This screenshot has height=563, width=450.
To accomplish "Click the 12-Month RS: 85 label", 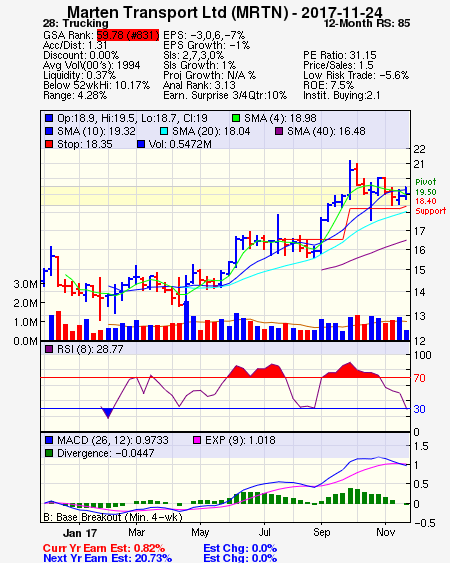I will tap(367, 24).
